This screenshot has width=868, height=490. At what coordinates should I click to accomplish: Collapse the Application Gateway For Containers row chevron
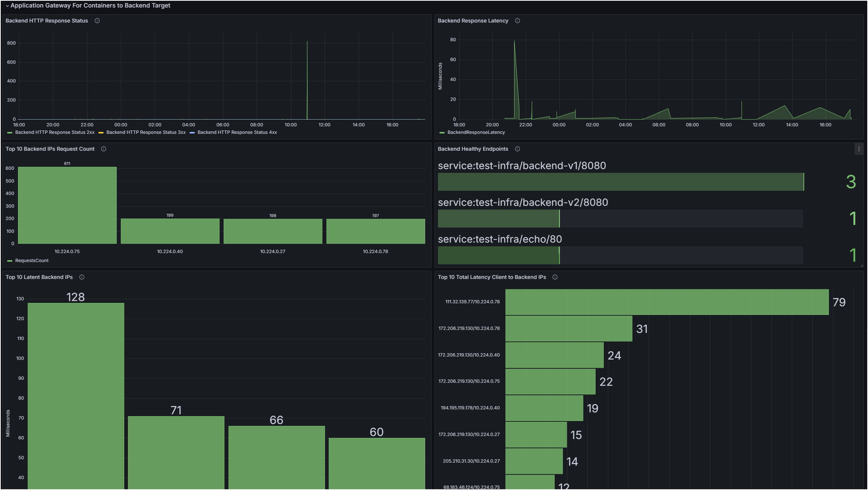7,6
